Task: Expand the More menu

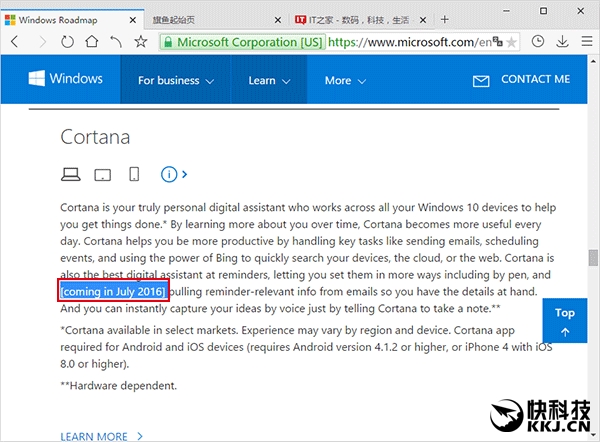Action: (x=345, y=80)
